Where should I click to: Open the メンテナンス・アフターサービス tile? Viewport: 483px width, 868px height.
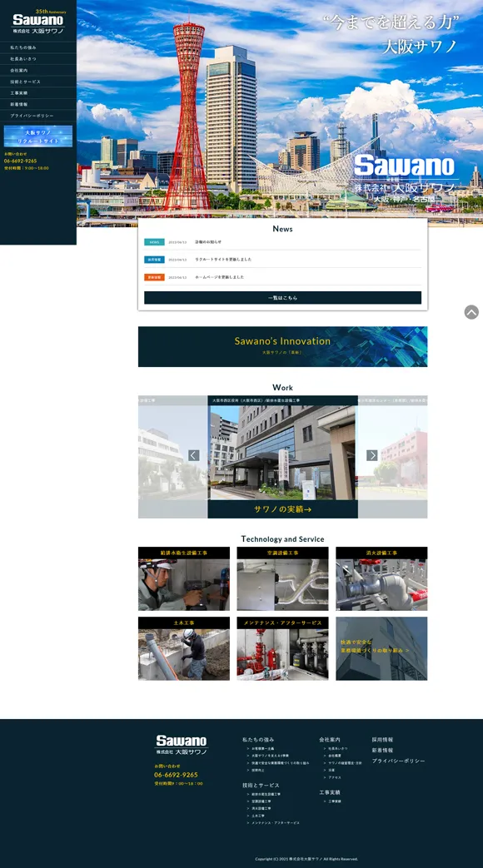(282, 648)
